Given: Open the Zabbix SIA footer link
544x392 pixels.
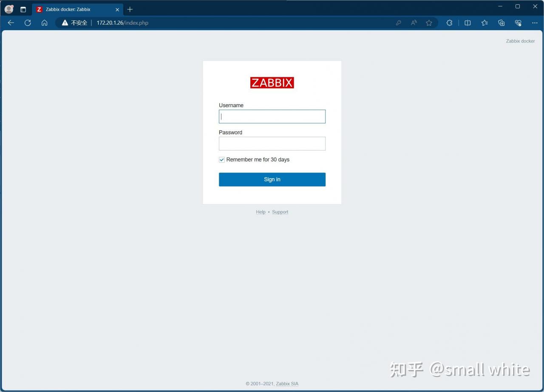Looking at the screenshot, I should pos(287,383).
